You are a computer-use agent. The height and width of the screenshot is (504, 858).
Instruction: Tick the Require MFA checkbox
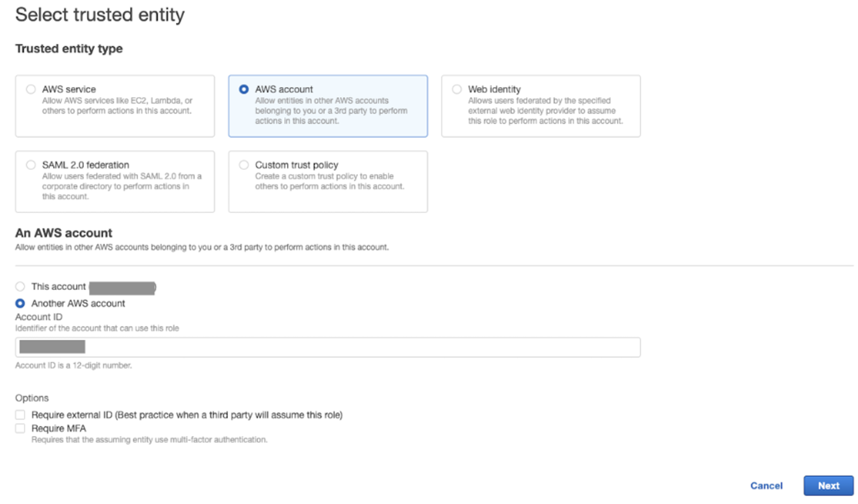click(x=20, y=428)
